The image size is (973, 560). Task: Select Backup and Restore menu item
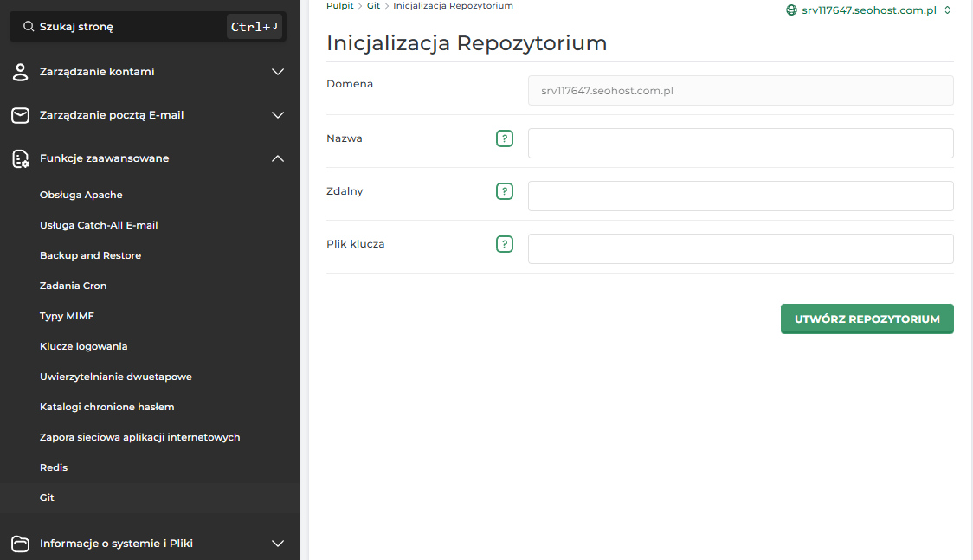(91, 255)
